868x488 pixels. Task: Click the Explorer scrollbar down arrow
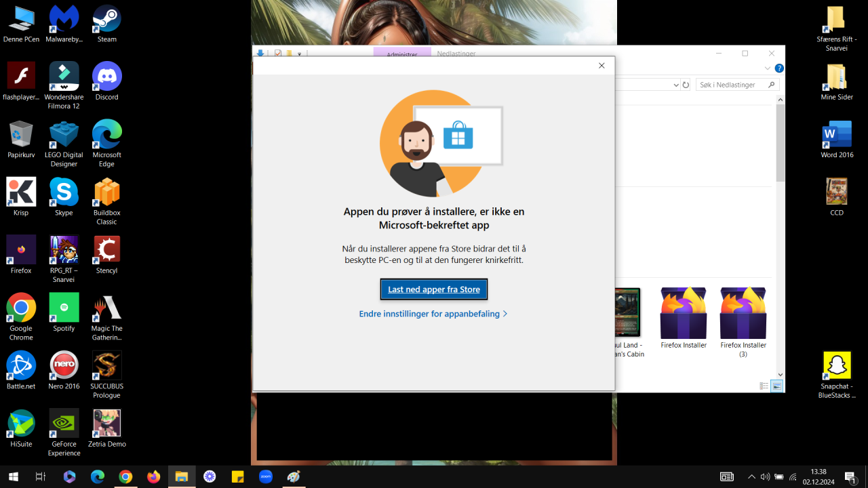click(780, 374)
